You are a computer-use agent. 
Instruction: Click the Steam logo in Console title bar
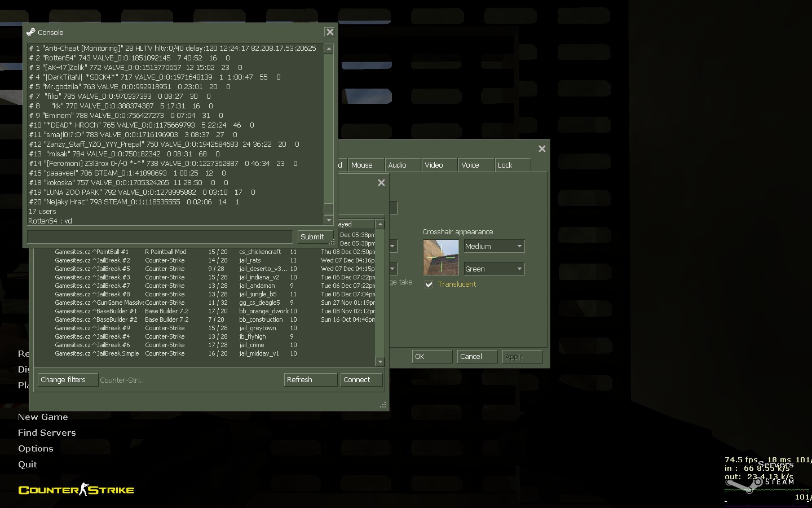click(31, 32)
